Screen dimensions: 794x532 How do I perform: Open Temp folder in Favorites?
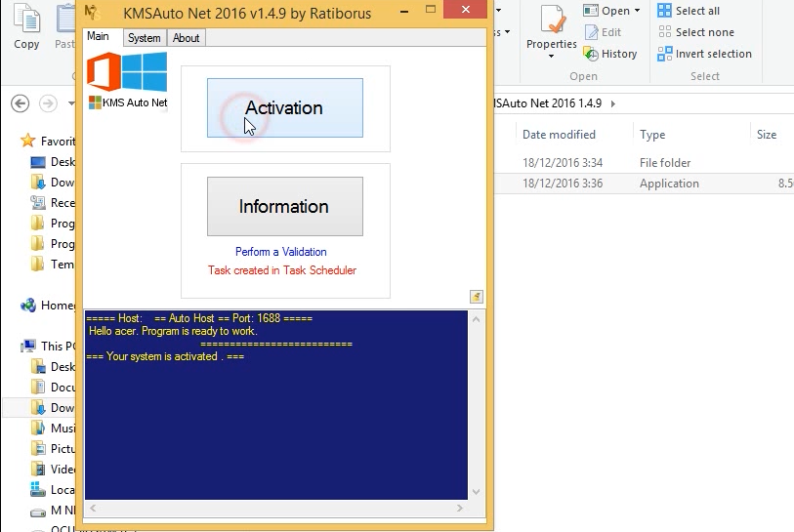click(x=53, y=265)
